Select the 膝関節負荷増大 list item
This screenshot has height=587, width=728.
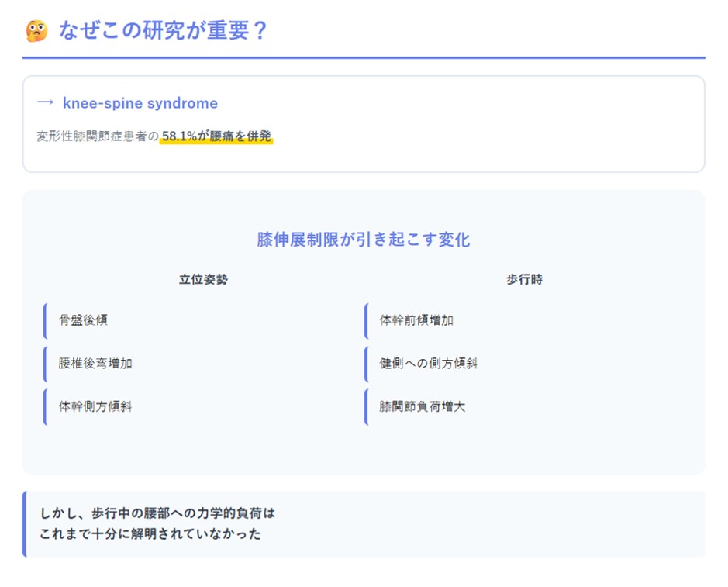(x=423, y=406)
